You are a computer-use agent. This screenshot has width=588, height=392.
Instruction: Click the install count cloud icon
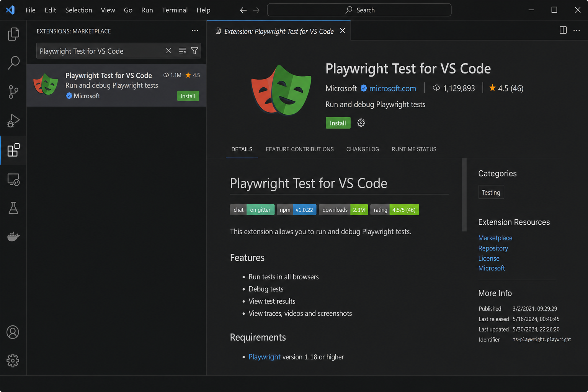[x=436, y=88]
